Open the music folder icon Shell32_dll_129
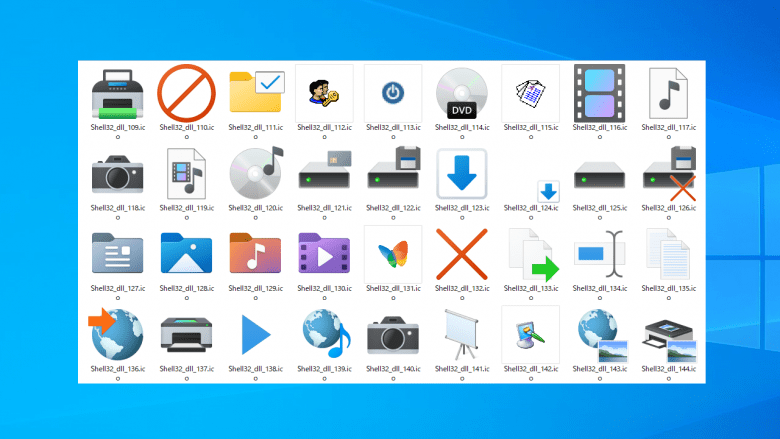The height and width of the screenshot is (439, 780). pos(255,253)
